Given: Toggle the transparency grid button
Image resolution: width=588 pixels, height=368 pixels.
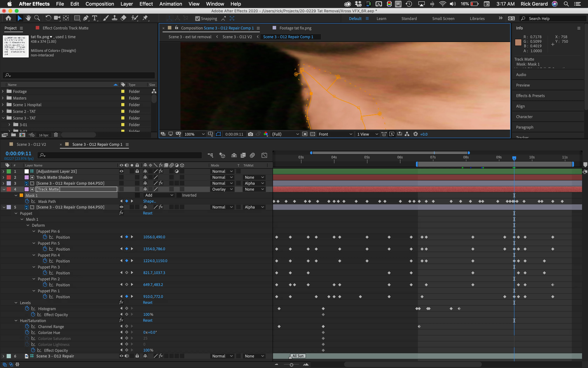Looking at the screenshot, I should pos(313,134).
